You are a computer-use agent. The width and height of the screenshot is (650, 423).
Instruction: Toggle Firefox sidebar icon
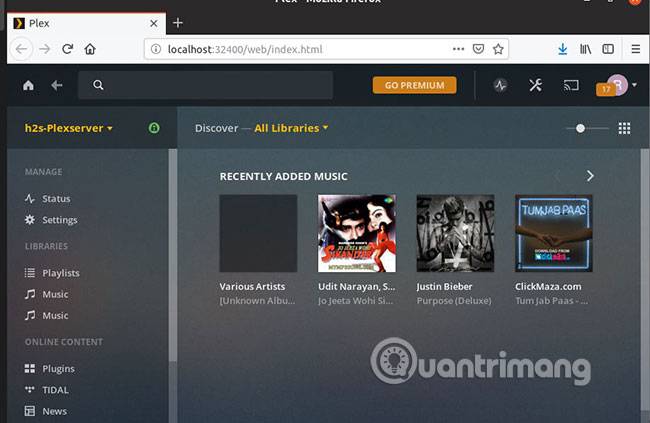click(608, 49)
